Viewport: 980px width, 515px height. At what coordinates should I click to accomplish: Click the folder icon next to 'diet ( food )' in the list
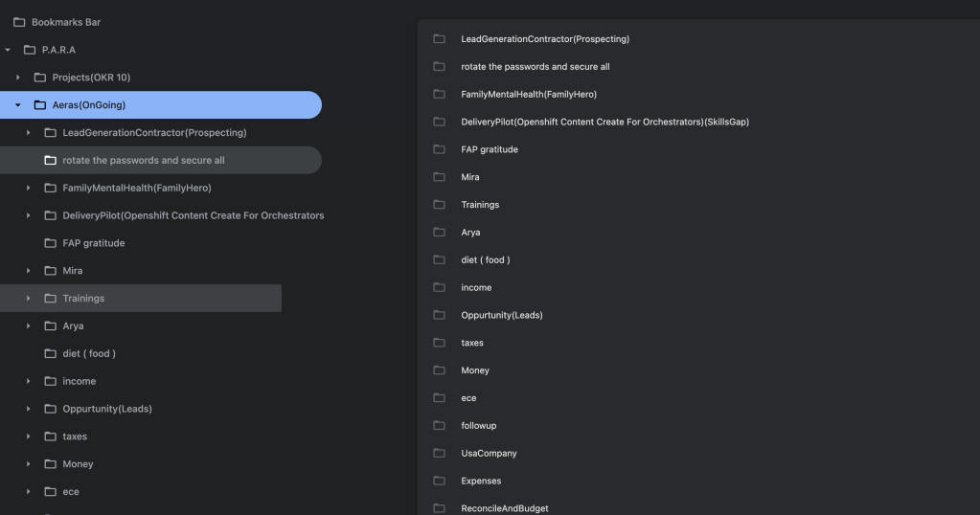440,259
